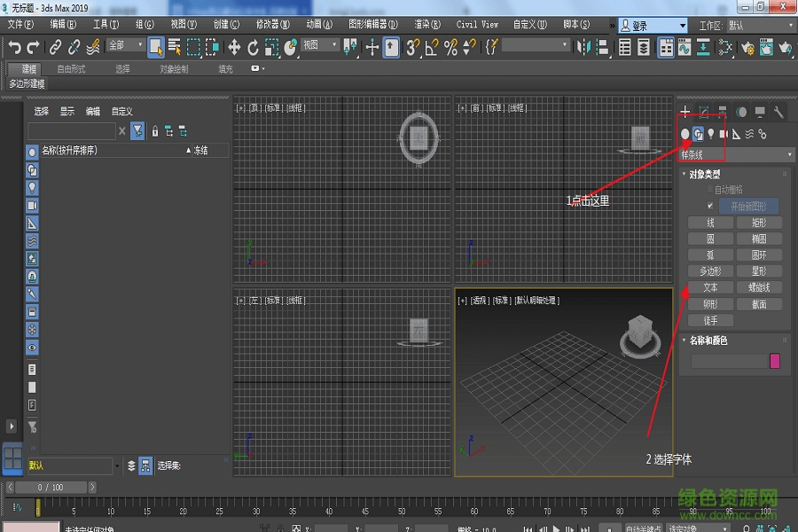The width and height of the screenshot is (798, 532).
Task: Select the Cameras creation icon
Action: 724,133
